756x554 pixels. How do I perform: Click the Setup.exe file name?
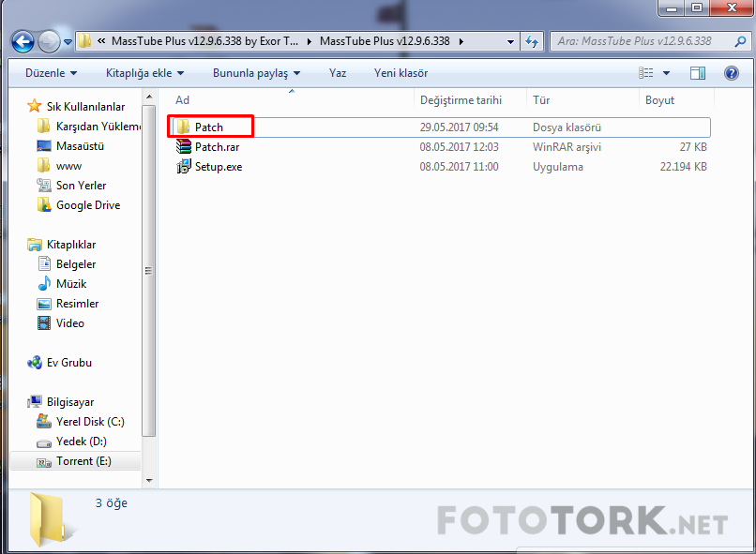click(219, 167)
